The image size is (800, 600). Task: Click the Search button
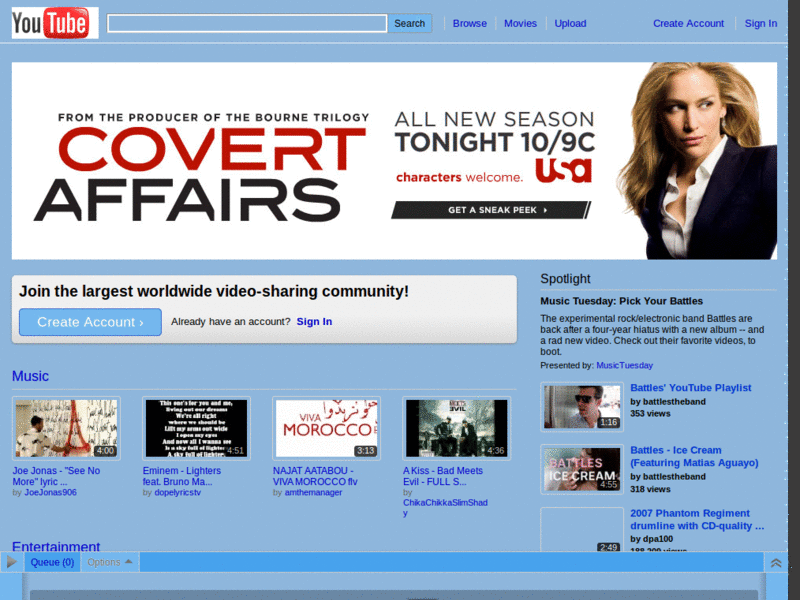(x=409, y=23)
